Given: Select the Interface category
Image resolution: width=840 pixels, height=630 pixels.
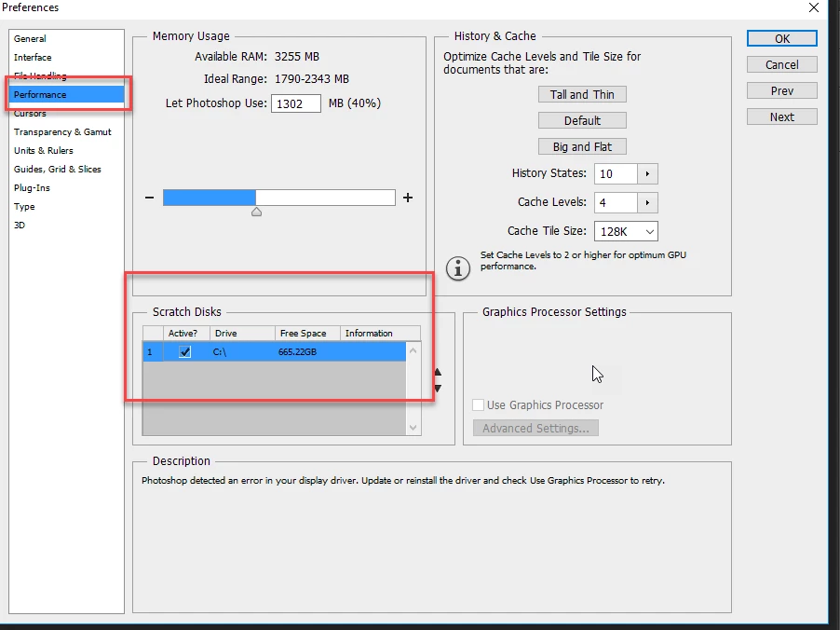Looking at the screenshot, I should [x=33, y=58].
